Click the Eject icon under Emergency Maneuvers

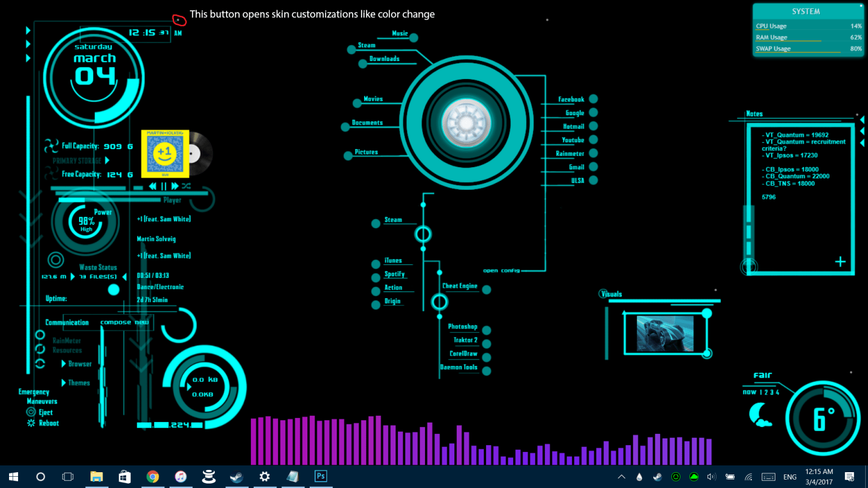pyautogui.click(x=32, y=412)
